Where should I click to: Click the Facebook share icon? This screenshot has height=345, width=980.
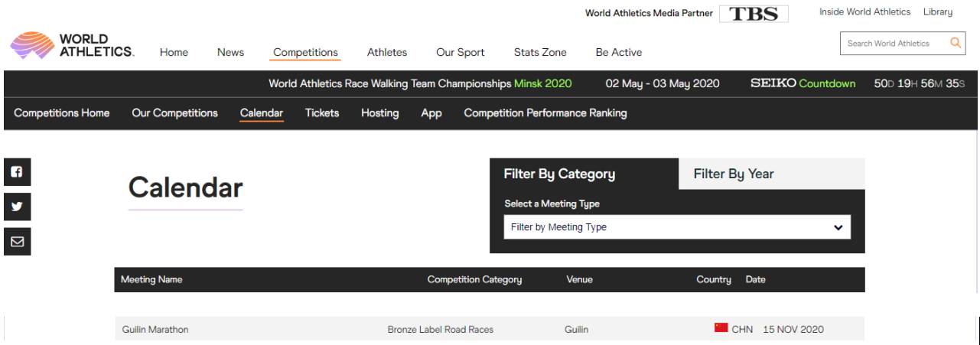coord(17,173)
